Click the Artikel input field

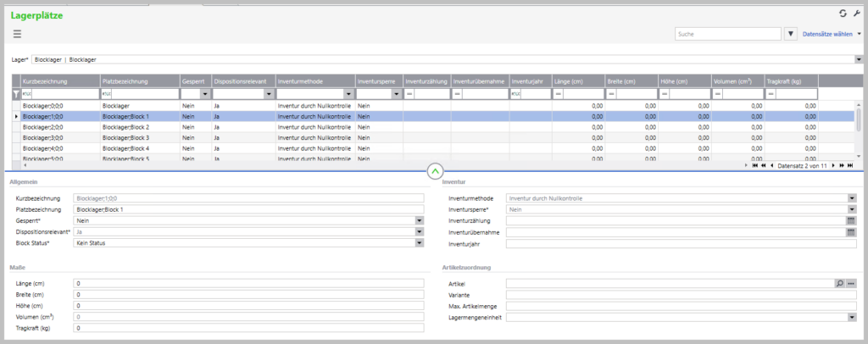(x=670, y=283)
